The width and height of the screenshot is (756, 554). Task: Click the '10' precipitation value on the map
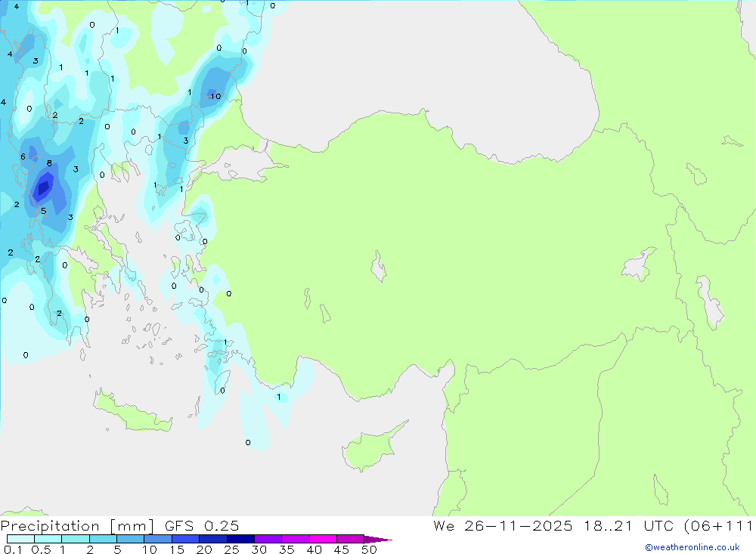[215, 97]
